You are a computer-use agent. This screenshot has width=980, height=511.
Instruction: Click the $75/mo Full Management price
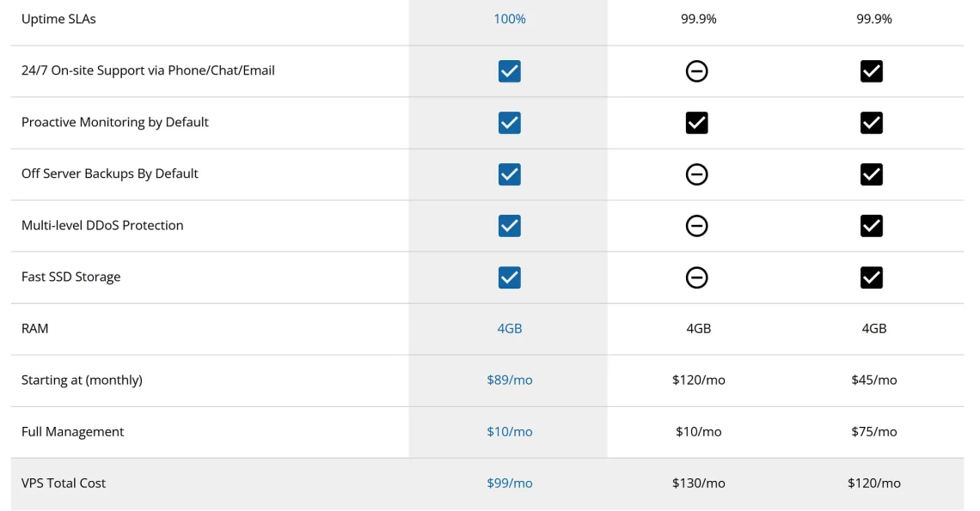tap(873, 432)
